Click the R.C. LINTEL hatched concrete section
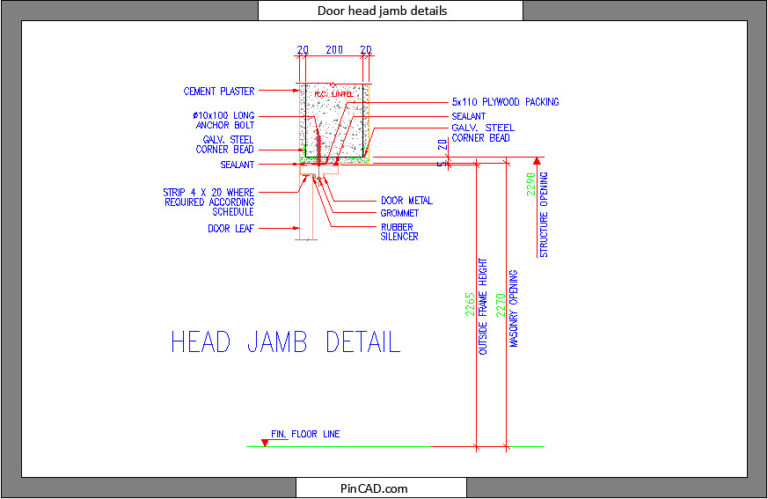 click(x=334, y=120)
